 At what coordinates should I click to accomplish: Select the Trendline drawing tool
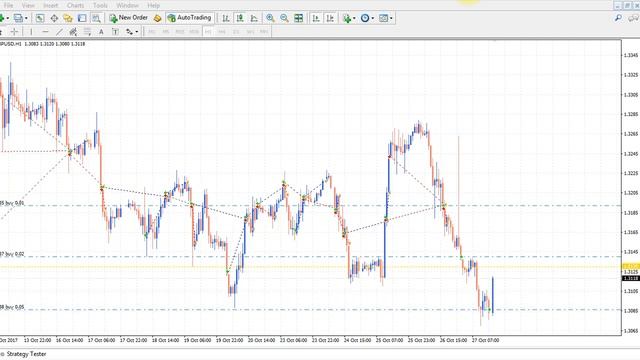(60, 31)
